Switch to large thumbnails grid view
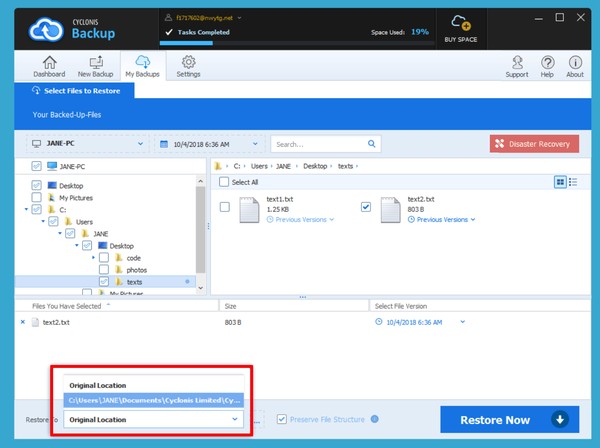This screenshot has height=448, width=600. pyautogui.click(x=560, y=182)
